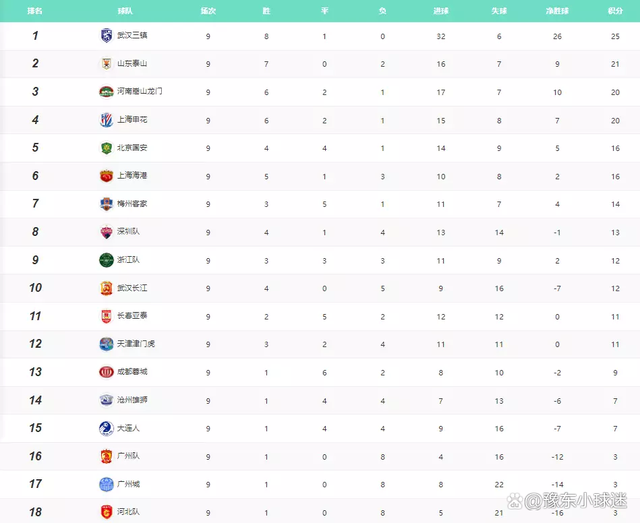This screenshot has height=523, width=640.
Task: Click the 大连人 blue team logo
Action: pos(106,428)
